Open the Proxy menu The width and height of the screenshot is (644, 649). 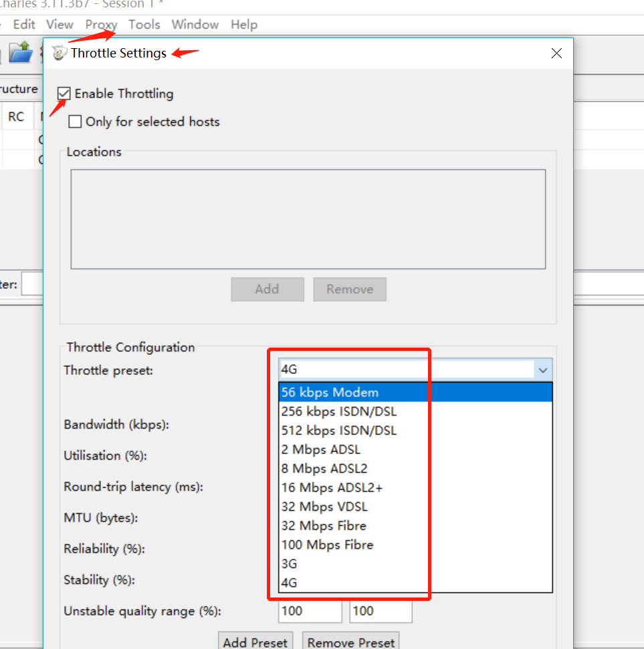click(102, 25)
